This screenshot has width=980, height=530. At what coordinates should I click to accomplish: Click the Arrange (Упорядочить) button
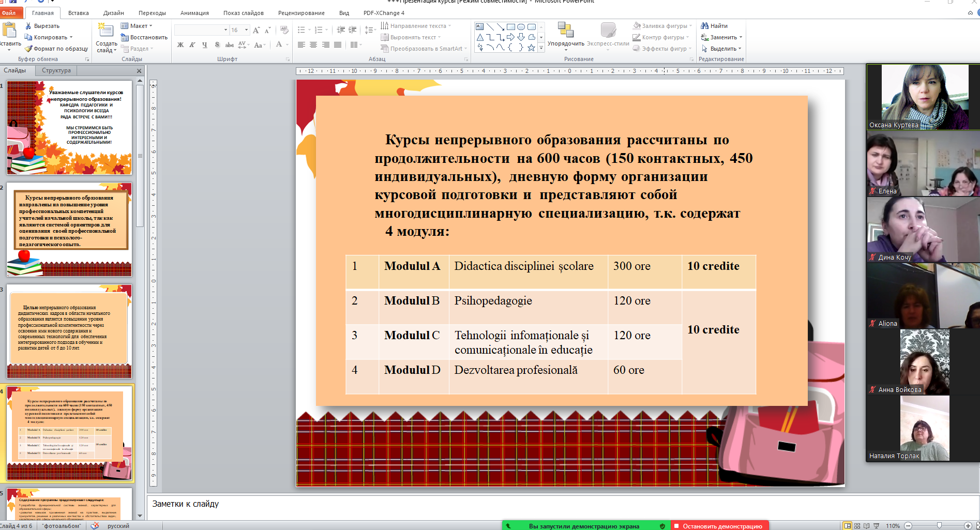click(x=566, y=35)
